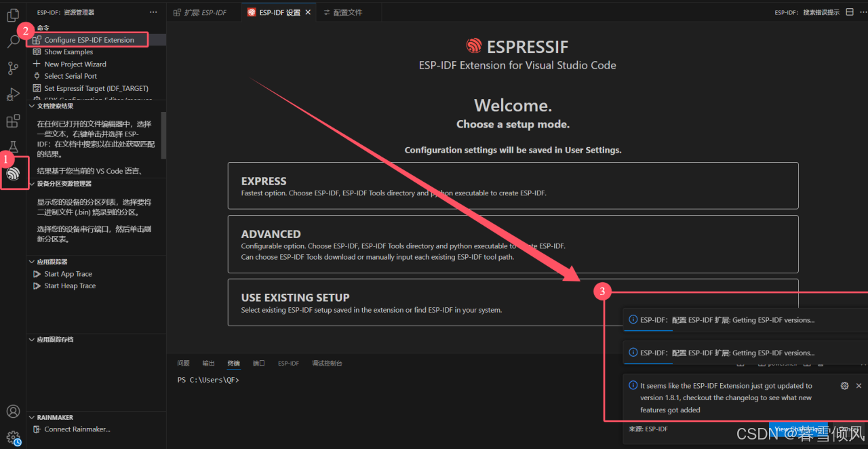Open the ESP-IDF Espressif sidebar view

pyautogui.click(x=13, y=174)
